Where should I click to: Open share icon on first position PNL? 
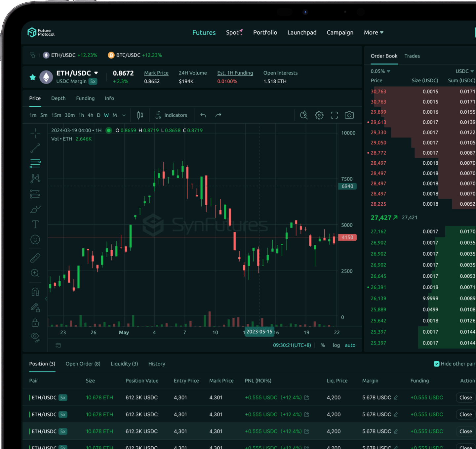click(306, 397)
